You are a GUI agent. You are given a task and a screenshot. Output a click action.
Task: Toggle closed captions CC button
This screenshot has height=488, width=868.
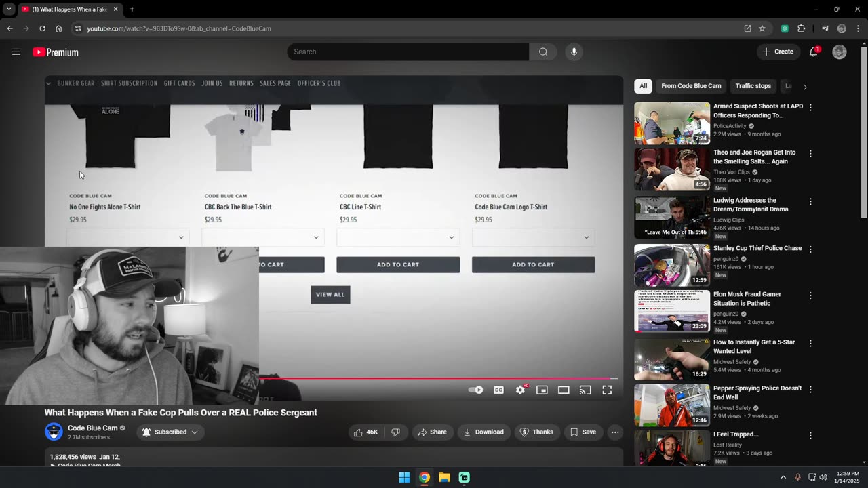(x=498, y=390)
